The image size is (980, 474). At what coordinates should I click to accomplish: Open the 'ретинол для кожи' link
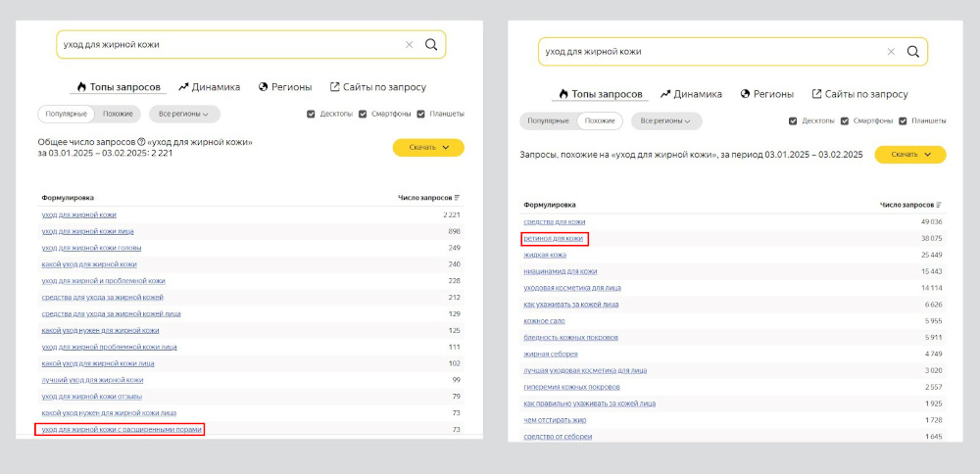553,239
